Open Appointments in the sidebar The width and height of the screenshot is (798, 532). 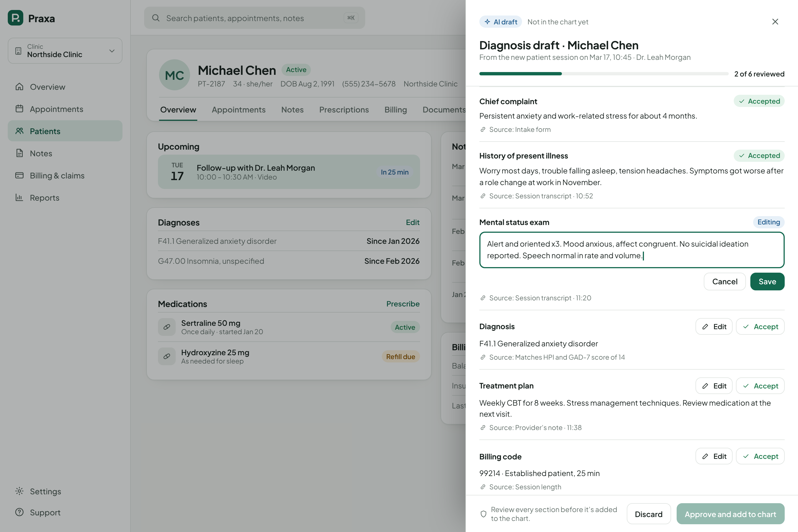click(x=65, y=109)
